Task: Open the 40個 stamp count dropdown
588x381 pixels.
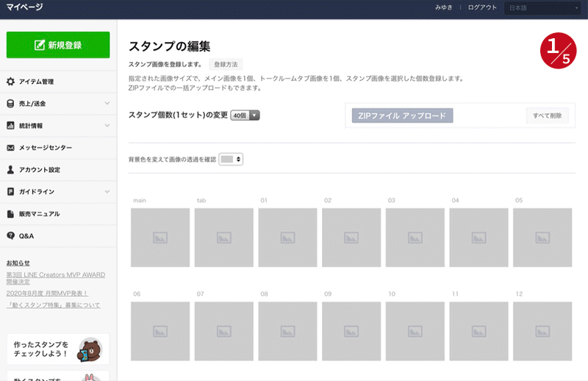Action: 245,115
